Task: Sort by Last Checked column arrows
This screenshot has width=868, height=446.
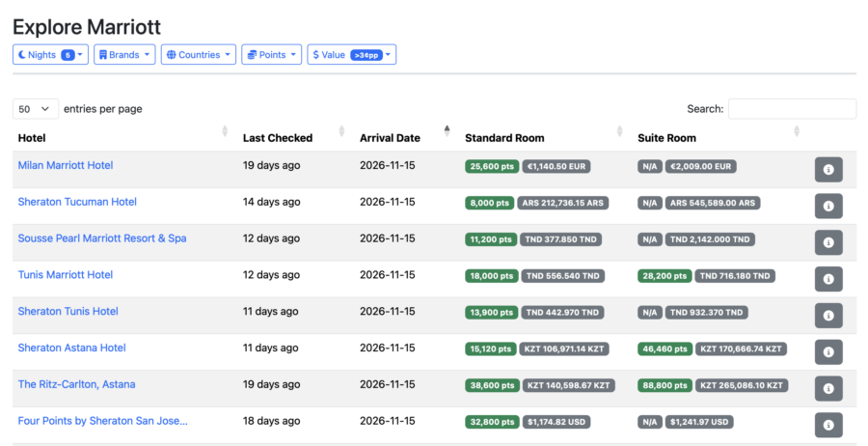Action: (341, 131)
